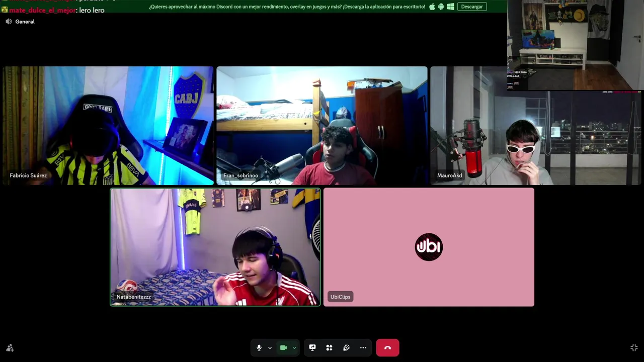This screenshot has width=644, height=362.
Task: Click the UbiClips name label
Action: coord(340,297)
